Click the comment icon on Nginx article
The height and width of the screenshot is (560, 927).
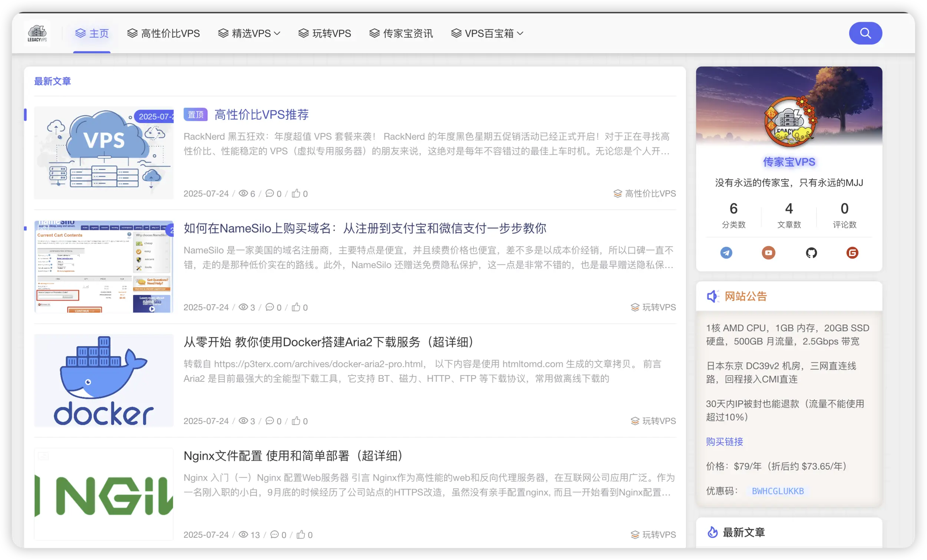[x=274, y=534]
